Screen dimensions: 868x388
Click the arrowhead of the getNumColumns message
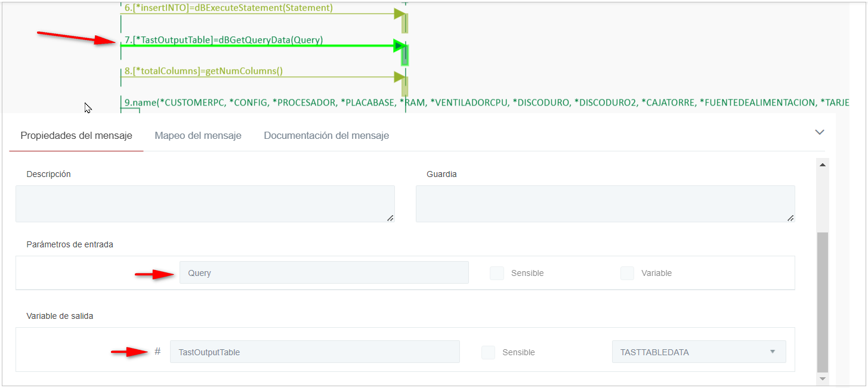point(399,77)
